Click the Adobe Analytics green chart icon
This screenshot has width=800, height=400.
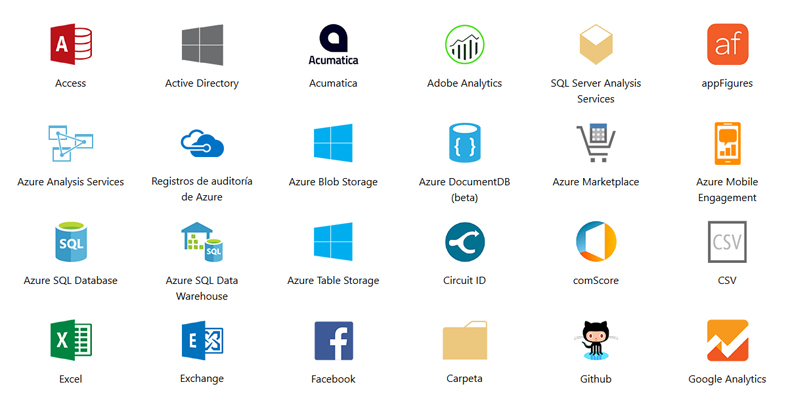coord(464,44)
